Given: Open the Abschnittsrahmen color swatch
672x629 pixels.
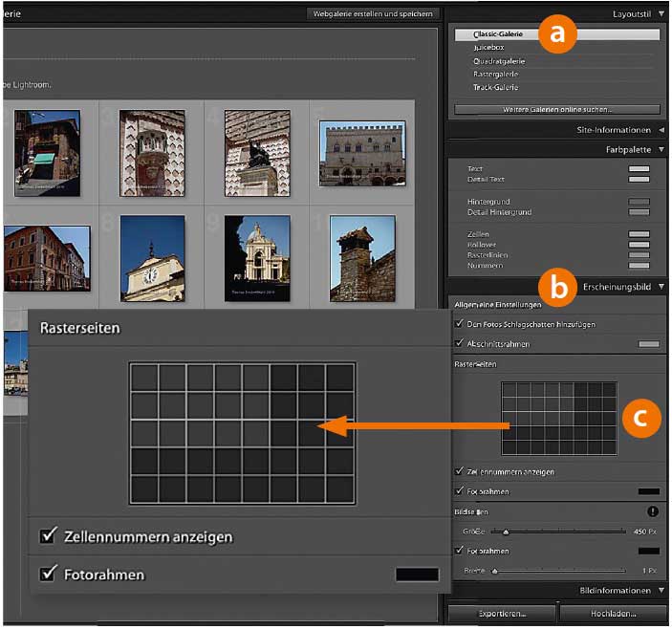Looking at the screenshot, I should click(648, 343).
